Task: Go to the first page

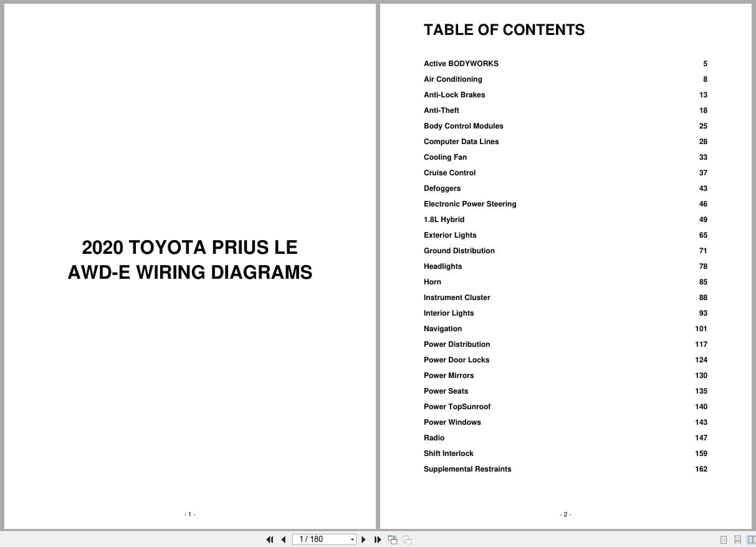Action: [x=270, y=540]
